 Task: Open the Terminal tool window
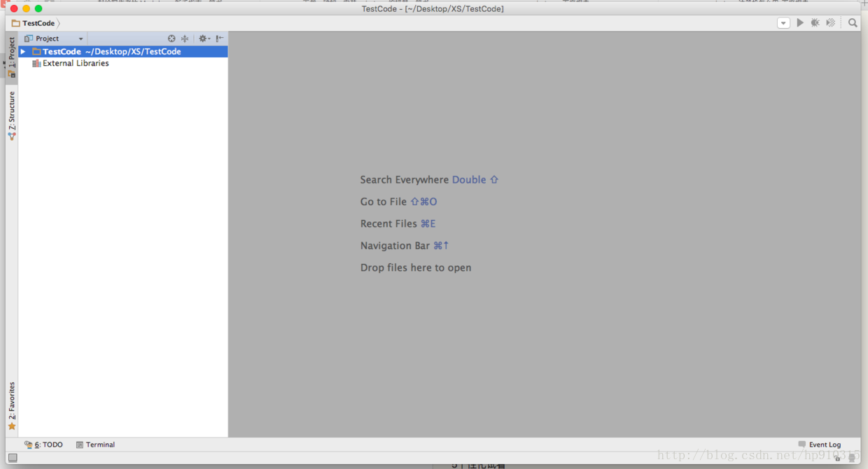tap(95, 444)
